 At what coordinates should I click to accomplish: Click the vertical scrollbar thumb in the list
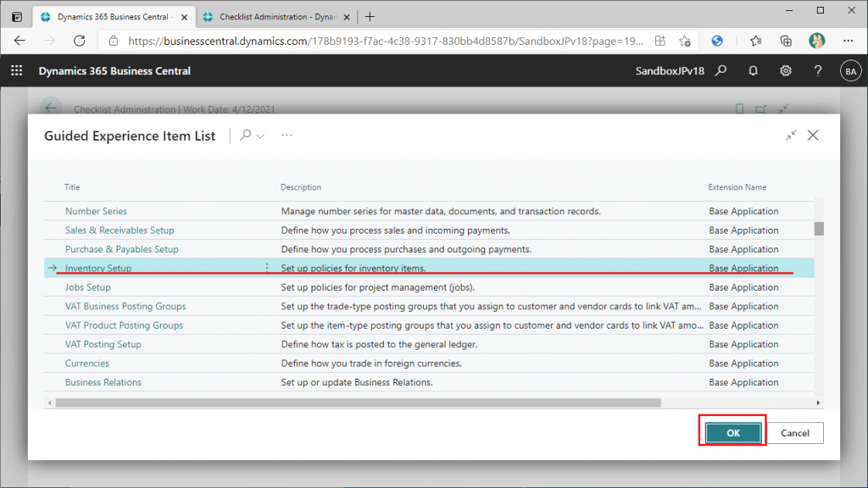pos(819,229)
